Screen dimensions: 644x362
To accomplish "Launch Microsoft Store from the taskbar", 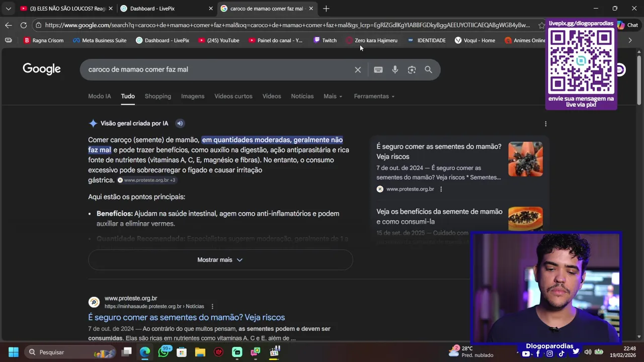I will (182, 352).
